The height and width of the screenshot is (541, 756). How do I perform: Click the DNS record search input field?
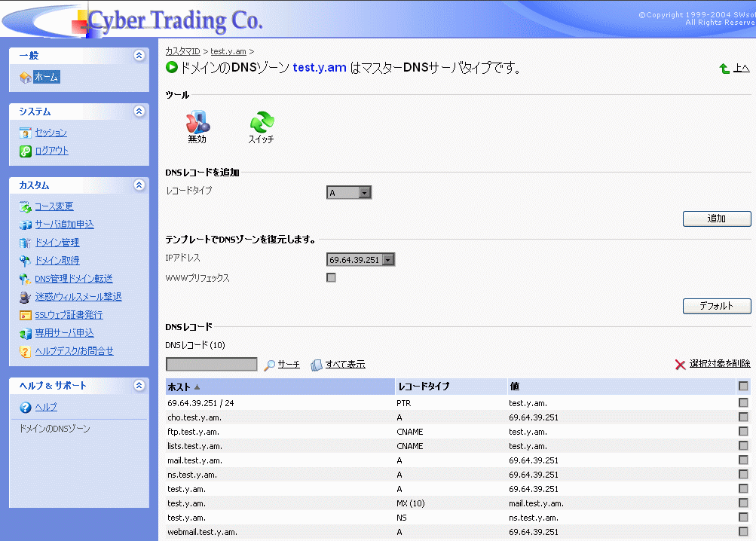point(212,365)
